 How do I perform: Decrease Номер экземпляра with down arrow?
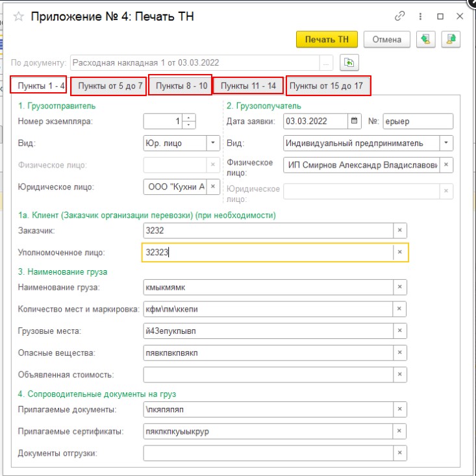pos(189,125)
